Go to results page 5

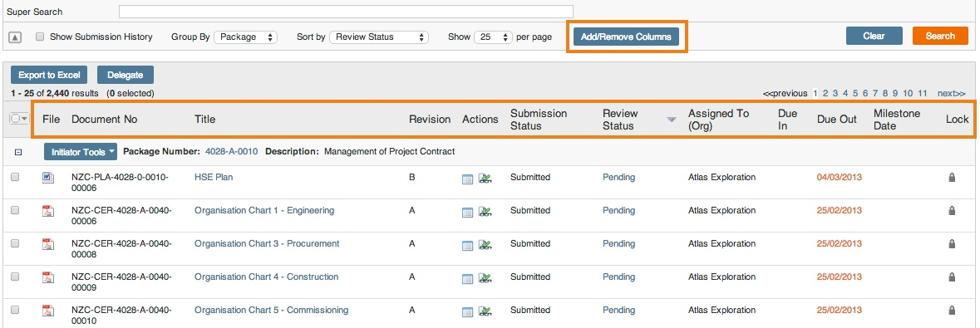coord(855,93)
